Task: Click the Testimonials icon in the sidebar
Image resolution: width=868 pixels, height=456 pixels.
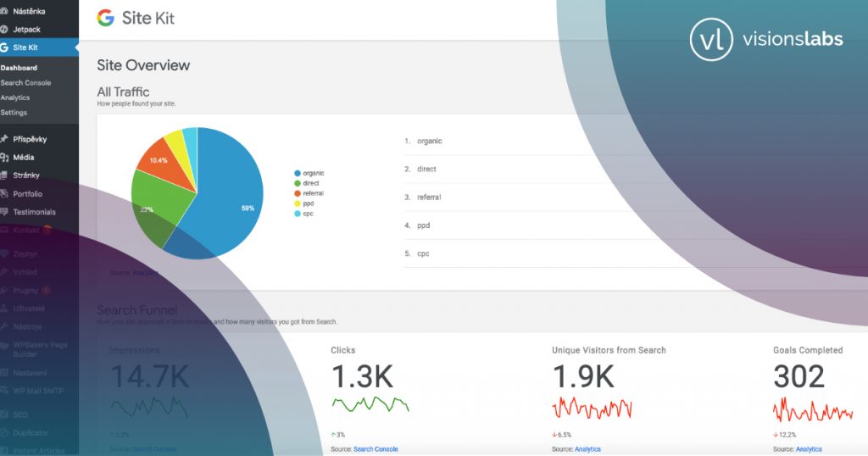Action: [x=5, y=212]
